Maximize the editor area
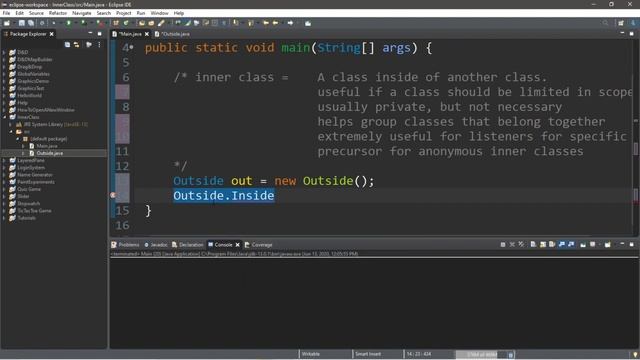The width and height of the screenshot is (640, 360). 631,33
